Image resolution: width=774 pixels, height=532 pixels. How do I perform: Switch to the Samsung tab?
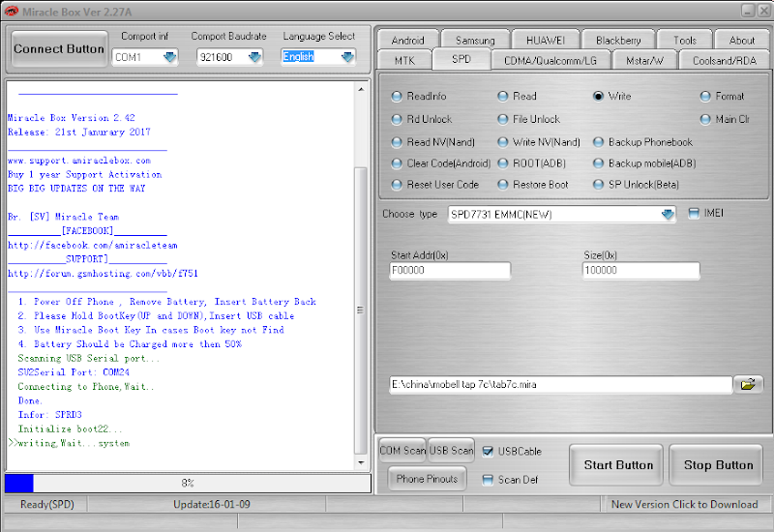click(475, 40)
